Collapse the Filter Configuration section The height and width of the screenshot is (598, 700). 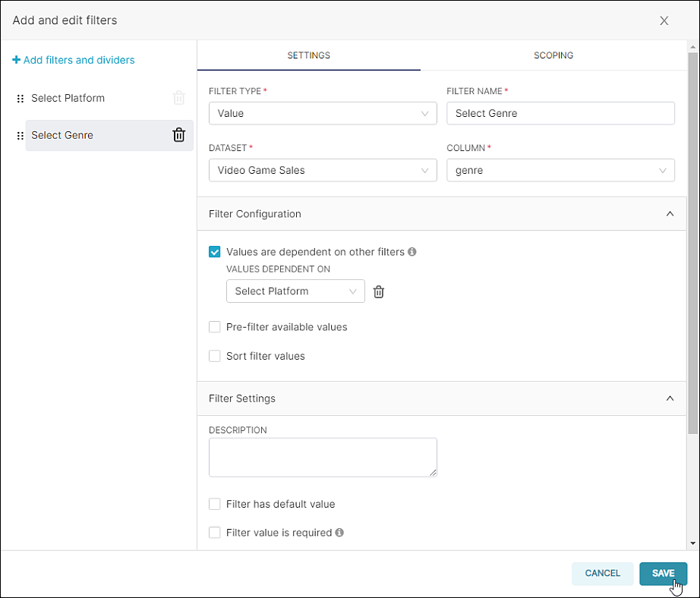click(670, 214)
